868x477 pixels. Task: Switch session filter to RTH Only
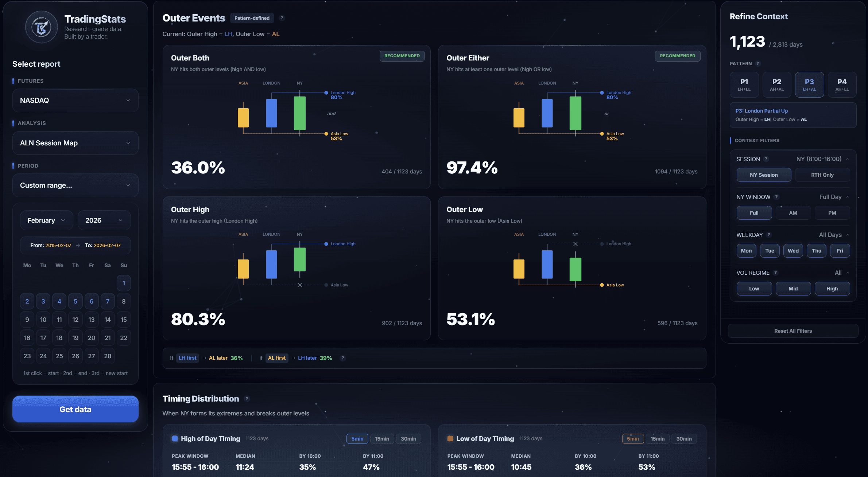click(x=822, y=175)
